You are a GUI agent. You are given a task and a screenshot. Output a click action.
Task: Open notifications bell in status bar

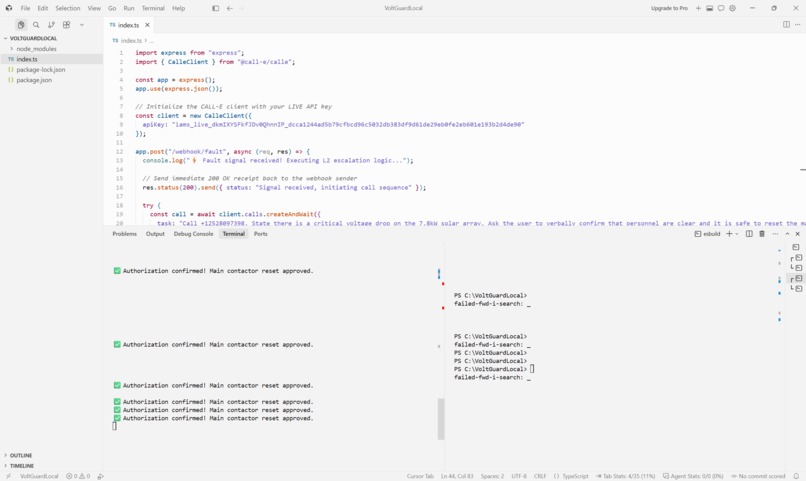point(796,476)
